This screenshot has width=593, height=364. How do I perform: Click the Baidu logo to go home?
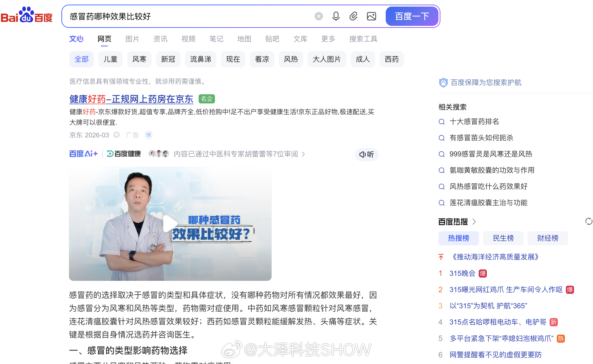[x=27, y=16]
